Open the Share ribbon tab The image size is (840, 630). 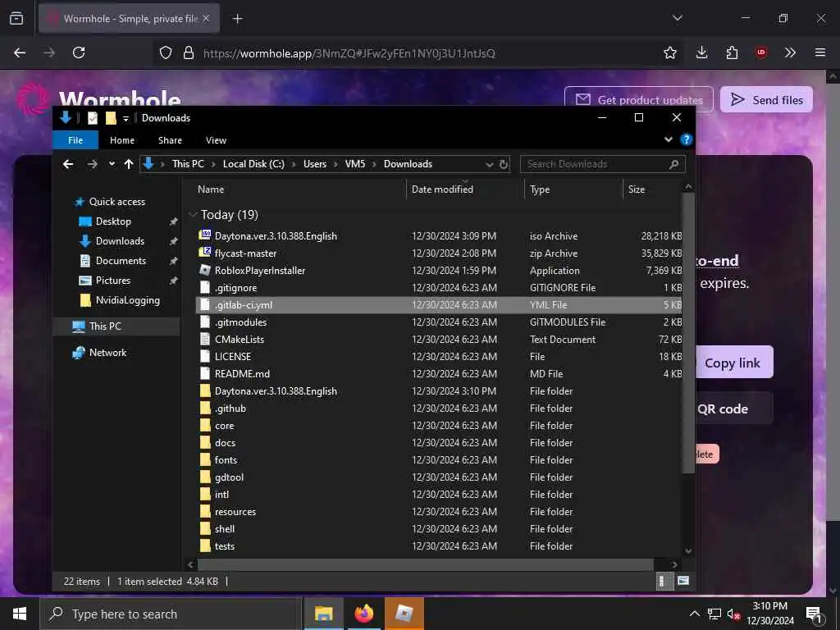[x=170, y=140]
